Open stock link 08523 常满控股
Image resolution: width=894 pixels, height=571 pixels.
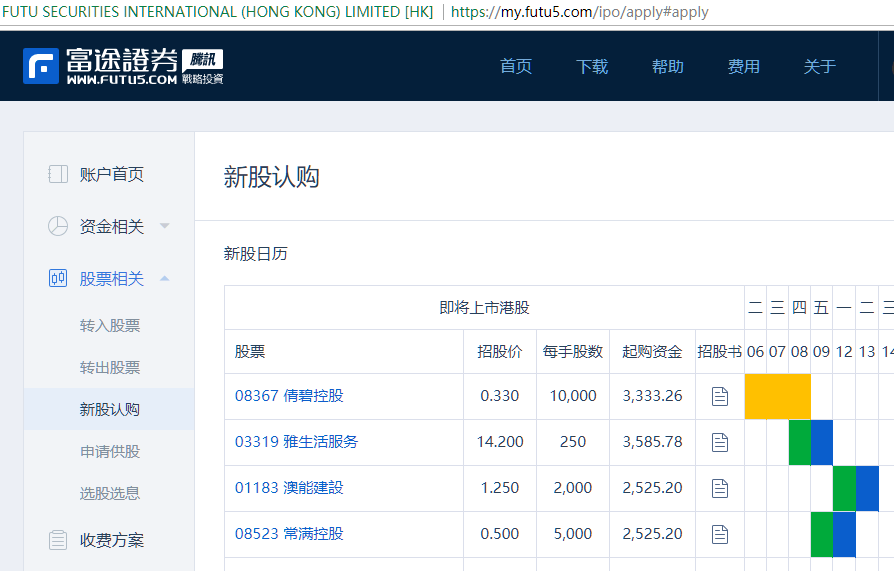click(289, 534)
